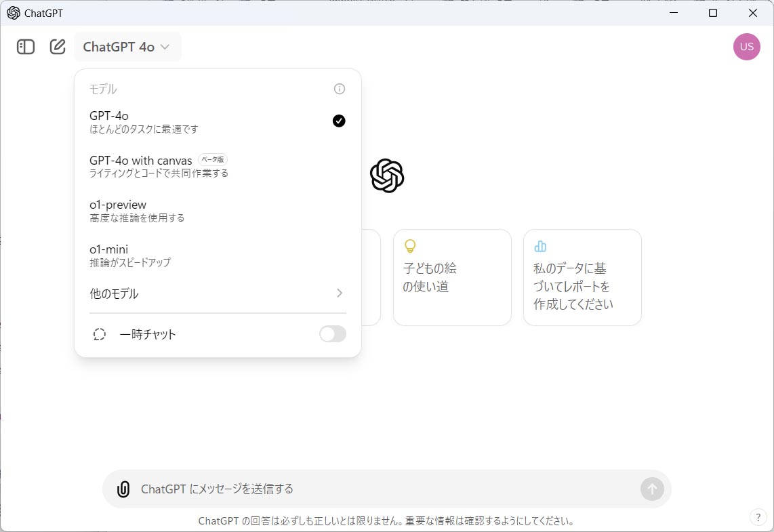This screenshot has height=532, width=774.
Task: Click the disclaimer text at bottom
Action: pos(386,520)
